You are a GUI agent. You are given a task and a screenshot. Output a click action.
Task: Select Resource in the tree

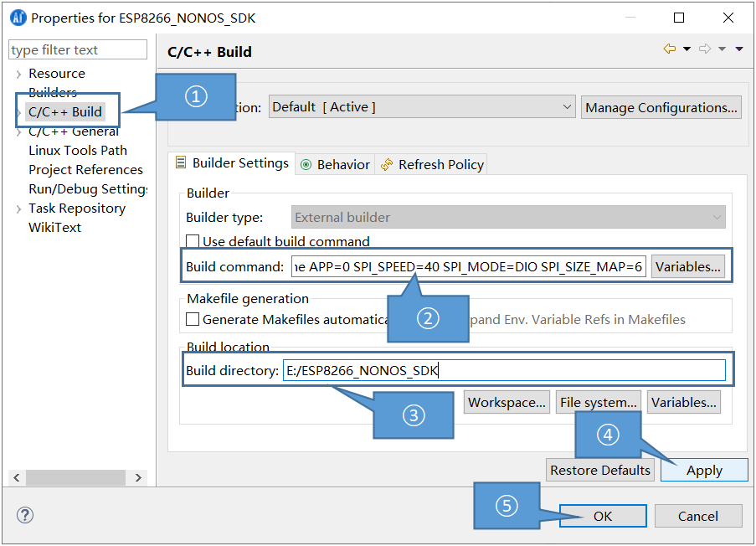[x=57, y=74]
